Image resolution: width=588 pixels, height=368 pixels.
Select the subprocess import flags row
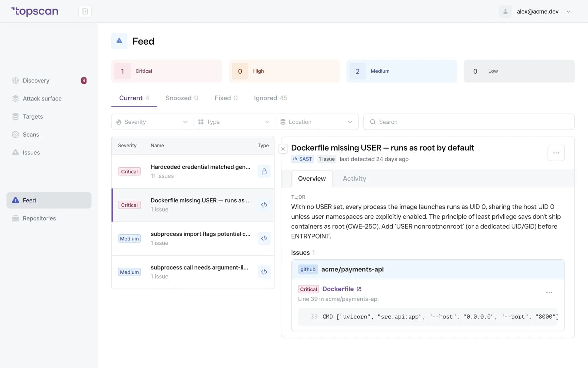(x=193, y=239)
